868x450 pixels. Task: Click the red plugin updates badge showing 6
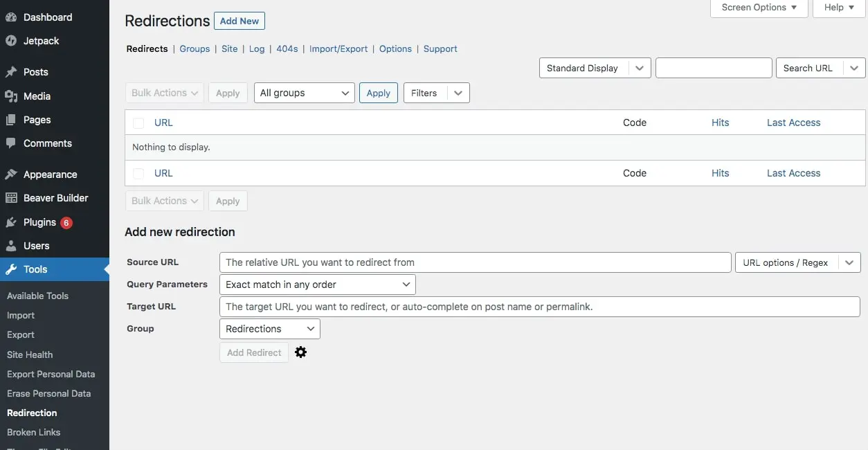66,223
